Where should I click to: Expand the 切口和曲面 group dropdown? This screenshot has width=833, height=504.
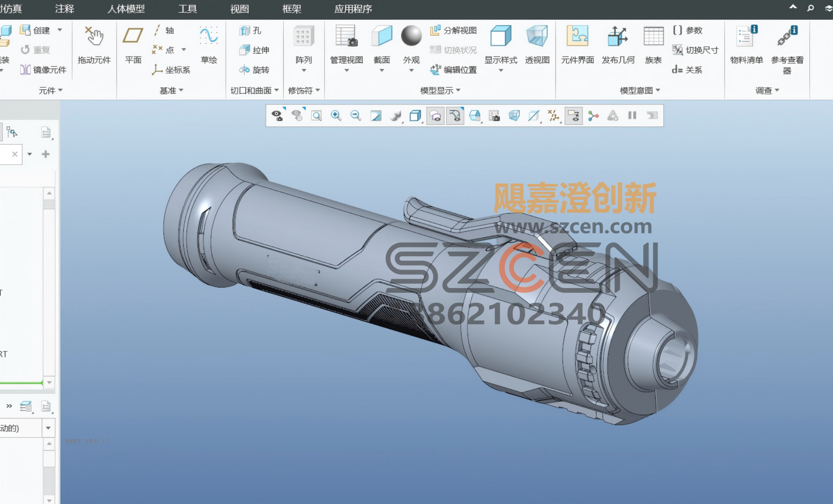click(x=255, y=91)
